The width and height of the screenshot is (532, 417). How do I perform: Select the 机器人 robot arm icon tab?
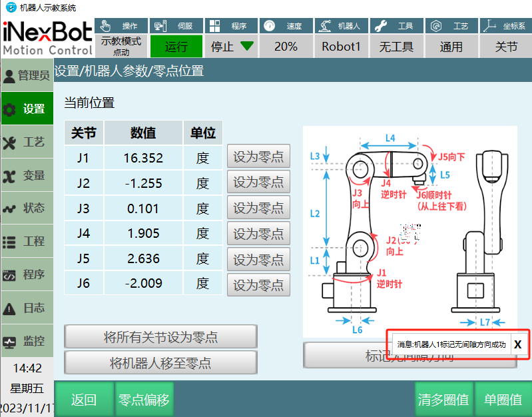(340, 26)
